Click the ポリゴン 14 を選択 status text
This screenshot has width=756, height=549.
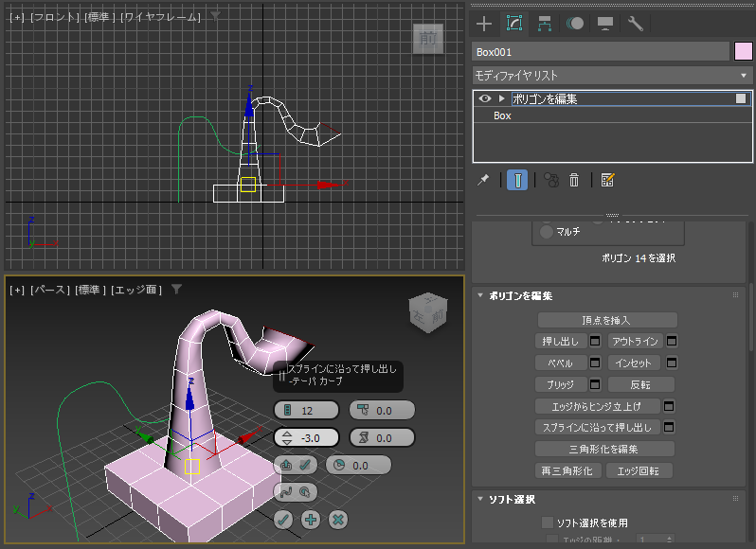click(639, 258)
